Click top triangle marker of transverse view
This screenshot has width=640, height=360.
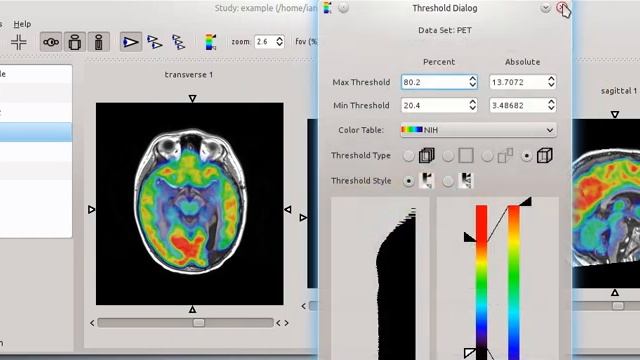pyautogui.click(x=193, y=98)
